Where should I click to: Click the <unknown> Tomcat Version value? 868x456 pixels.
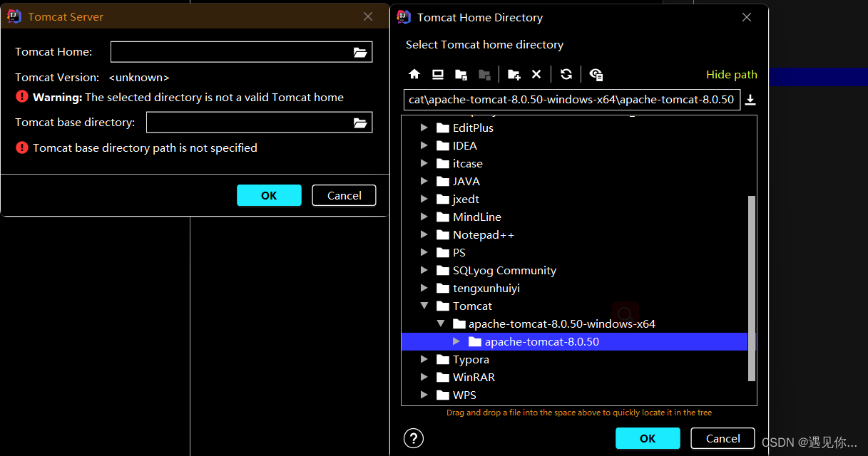tap(139, 77)
